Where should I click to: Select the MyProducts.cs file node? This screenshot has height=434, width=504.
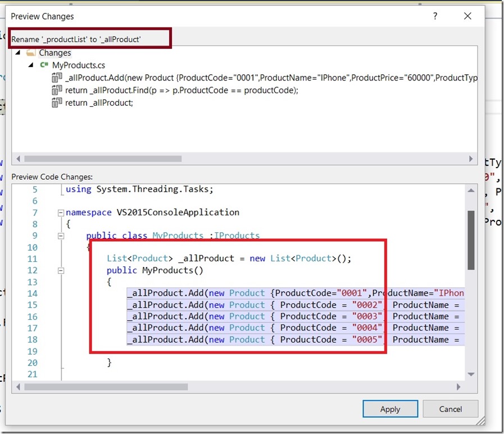click(78, 65)
